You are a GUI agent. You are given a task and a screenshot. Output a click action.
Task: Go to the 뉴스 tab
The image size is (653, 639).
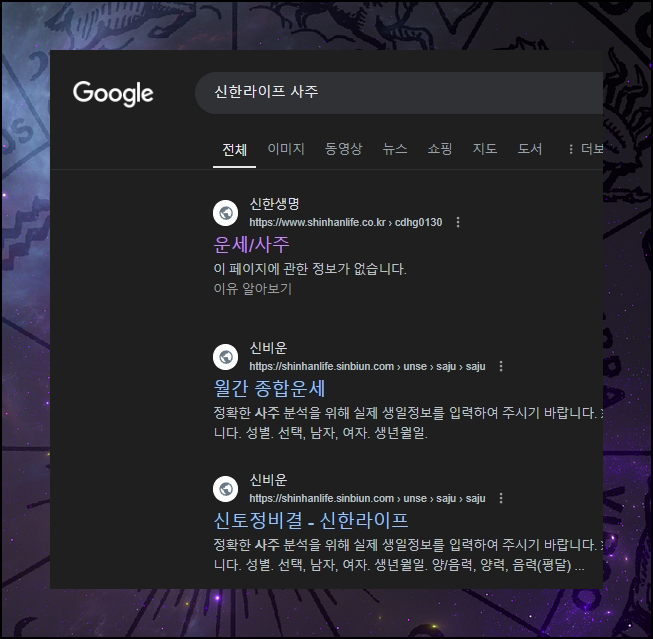coord(395,149)
